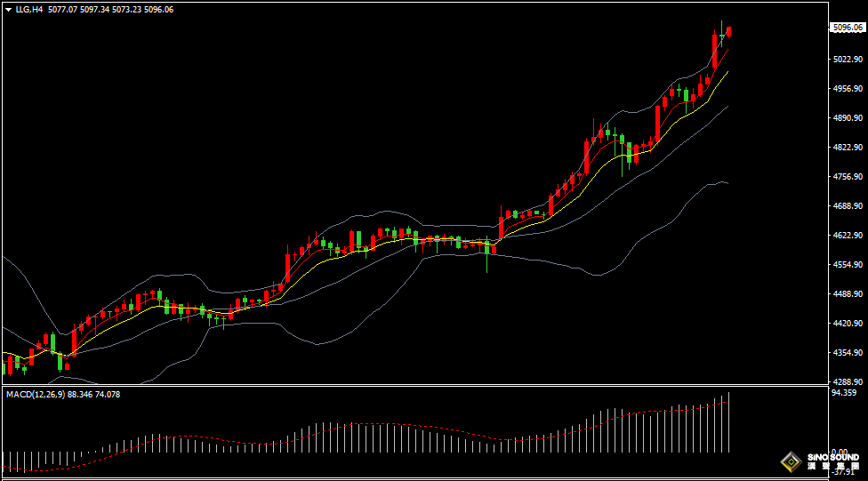Click the open price value 5077.07

(x=63, y=10)
